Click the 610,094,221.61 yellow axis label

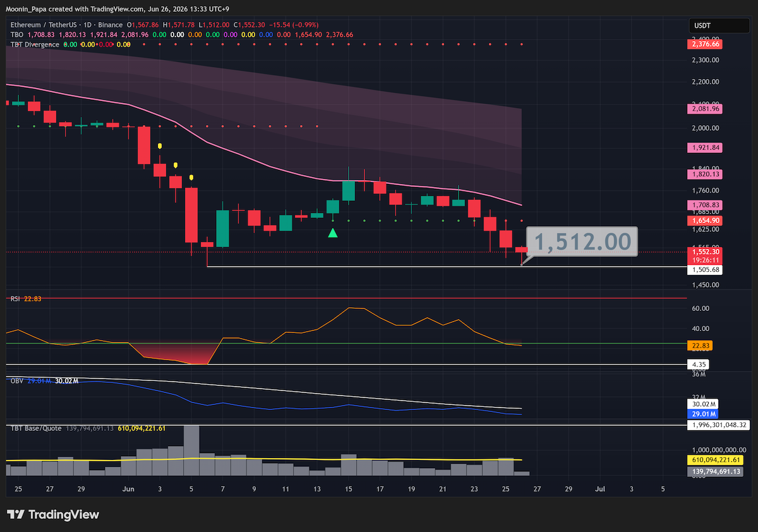[x=716, y=460]
